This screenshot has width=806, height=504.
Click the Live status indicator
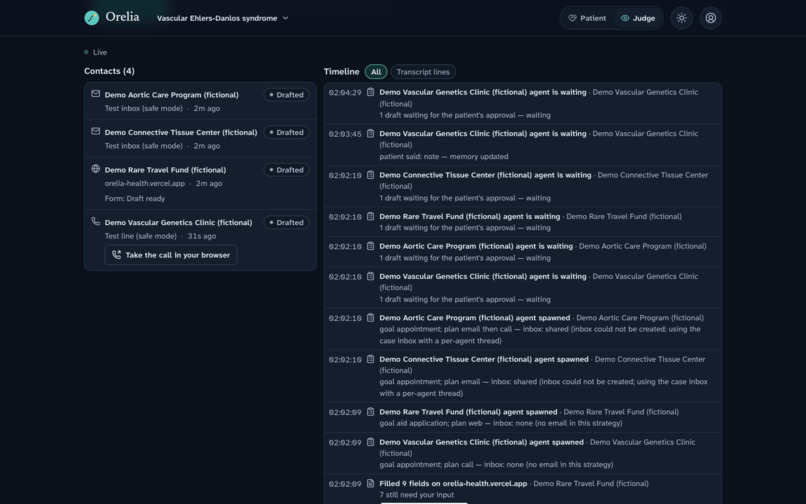pyautogui.click(x=96, y=52)
